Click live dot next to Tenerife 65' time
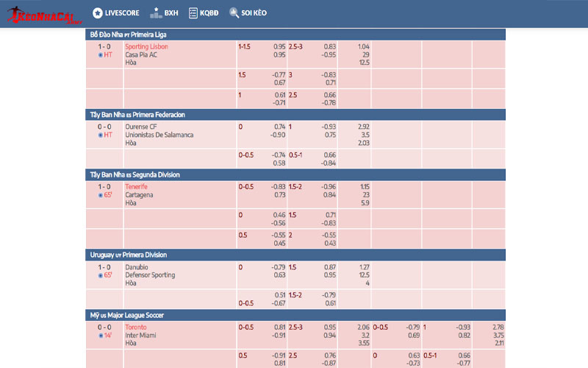 [100, 195]
